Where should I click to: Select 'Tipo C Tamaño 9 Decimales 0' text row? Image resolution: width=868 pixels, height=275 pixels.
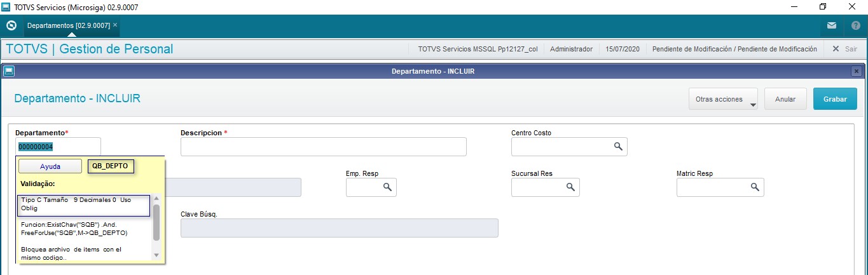point(83,205)
